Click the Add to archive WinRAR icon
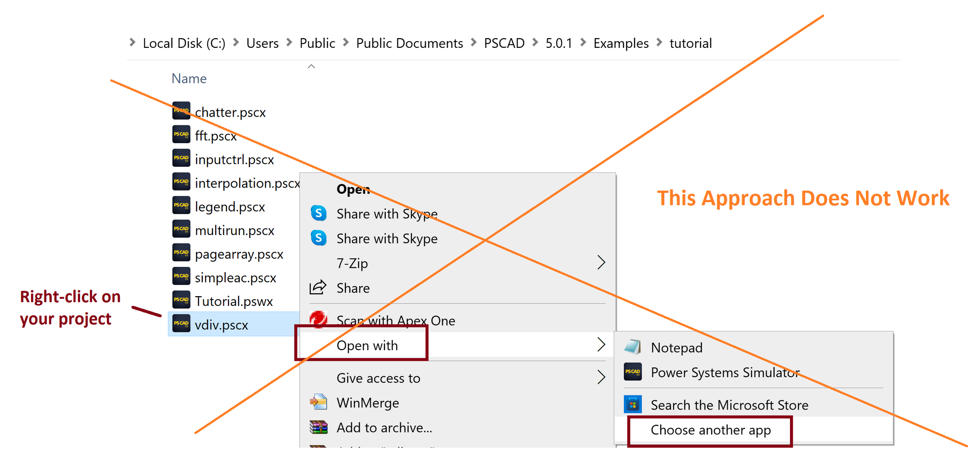The width and height of the screenshot is (980, 469). pyautogui.click(x=318, y=427)
